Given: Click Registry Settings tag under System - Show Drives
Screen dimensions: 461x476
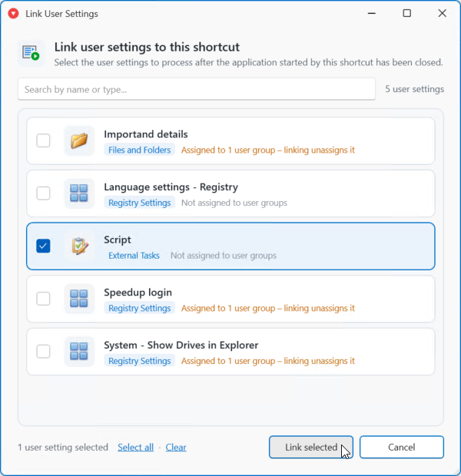Looking at the screenshot, I should pyautogui.click(x=140, y=361).
